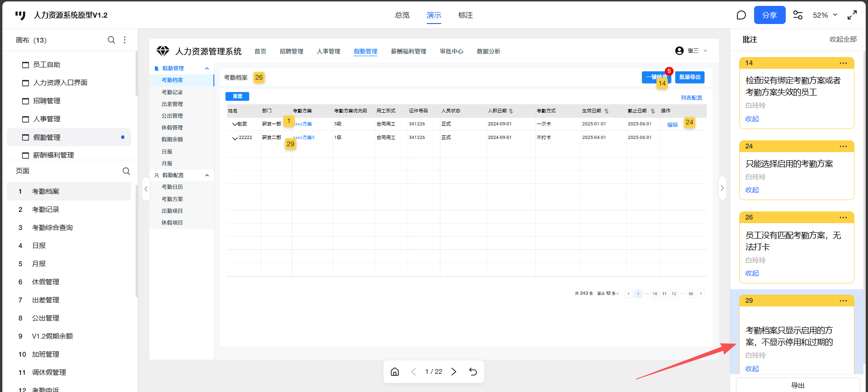
Task: Open the canvas list three-dot menu
Action: tap(125, 40)
